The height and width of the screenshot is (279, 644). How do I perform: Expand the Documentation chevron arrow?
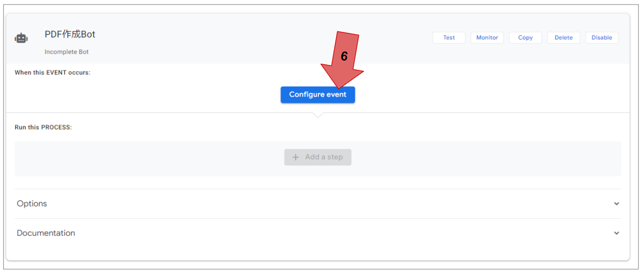616,233
